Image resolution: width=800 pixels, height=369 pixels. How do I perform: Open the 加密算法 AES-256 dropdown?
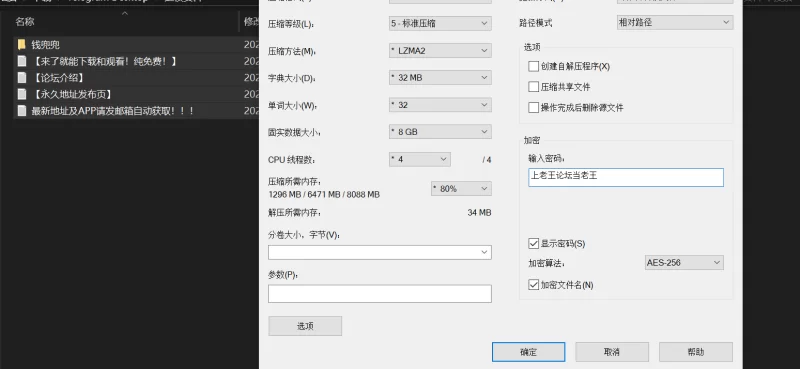684,263
